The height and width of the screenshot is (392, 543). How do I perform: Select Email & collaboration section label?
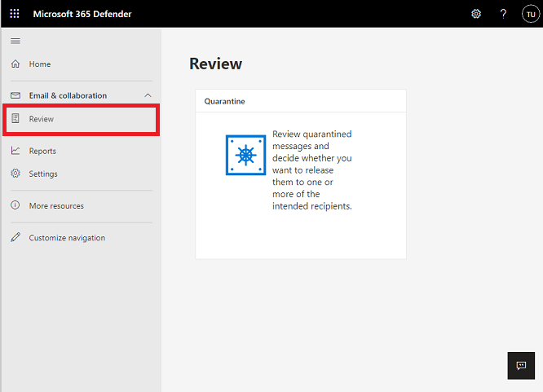coord(68,95)
